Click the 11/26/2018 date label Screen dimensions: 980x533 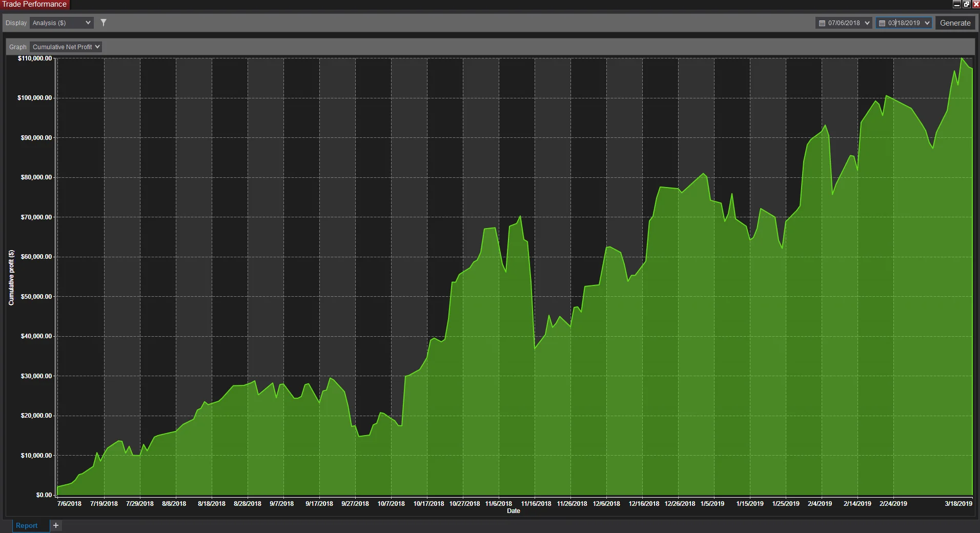click(x=572, y=504)
